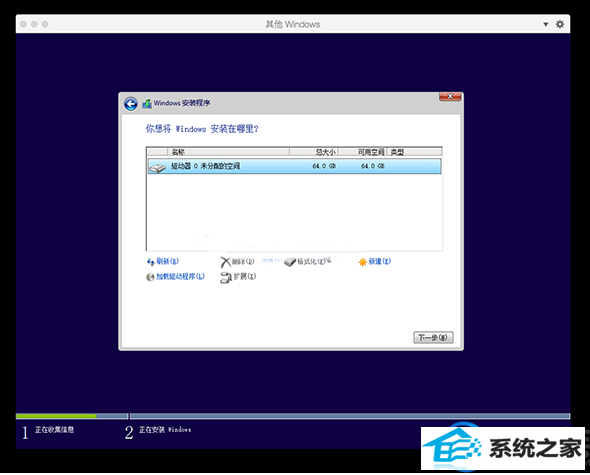
Task: Click the hard drive icon in Drive 0 row
Action: [x=157, y=167]
